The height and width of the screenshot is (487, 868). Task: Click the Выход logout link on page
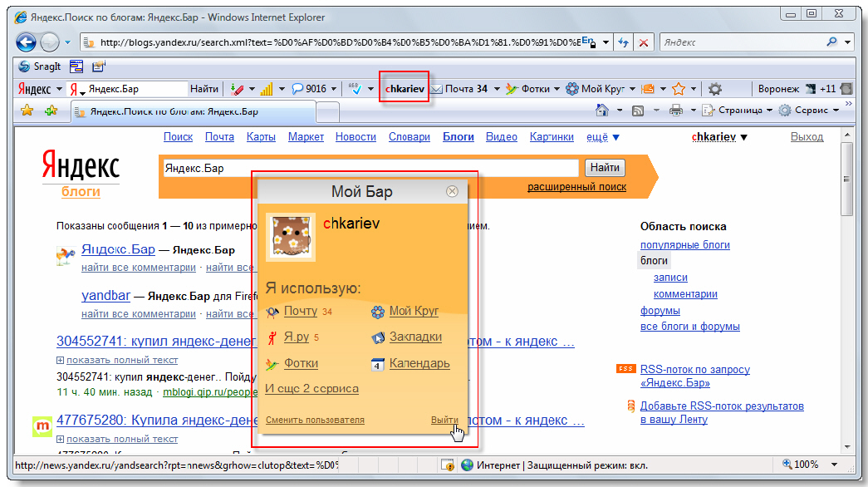(x=807, y=137)
